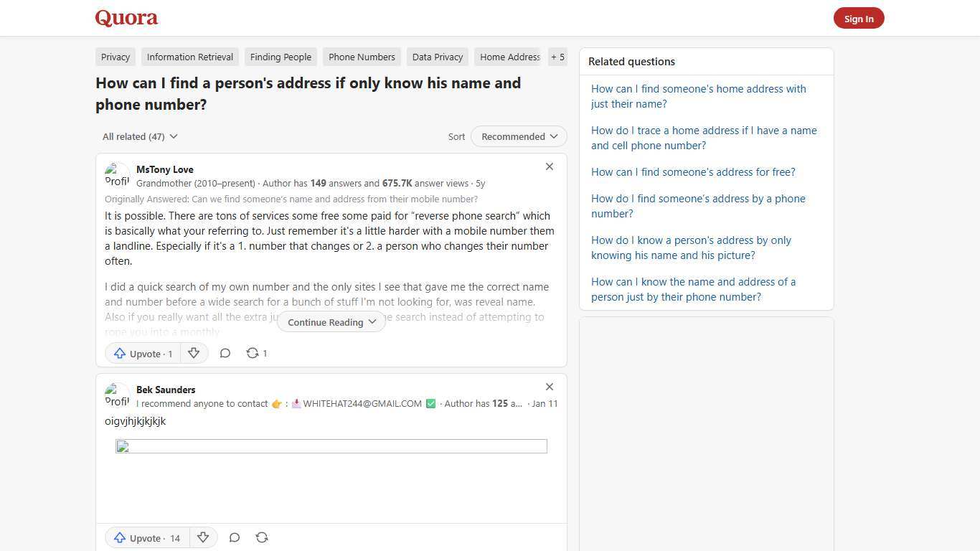Go to Quora home via logo
The image size is (980, 551).
(126, 18)
